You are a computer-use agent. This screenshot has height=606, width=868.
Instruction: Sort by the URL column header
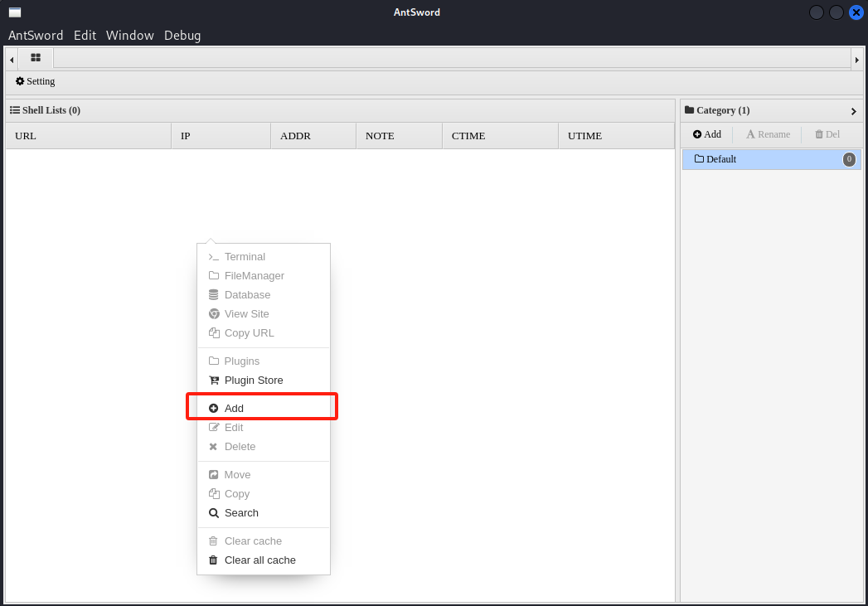[x=89, y=136]
